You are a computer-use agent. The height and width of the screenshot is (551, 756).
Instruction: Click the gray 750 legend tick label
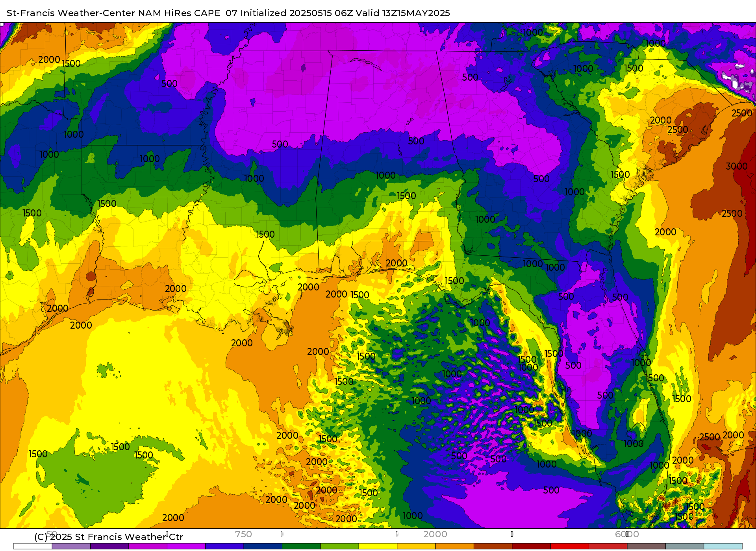243,534
